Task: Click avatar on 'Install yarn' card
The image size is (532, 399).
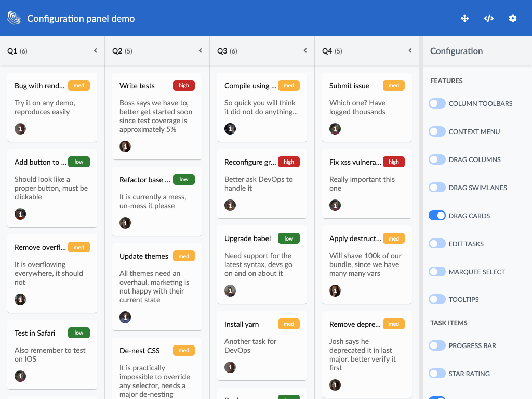Action: (x=230, y=367)
